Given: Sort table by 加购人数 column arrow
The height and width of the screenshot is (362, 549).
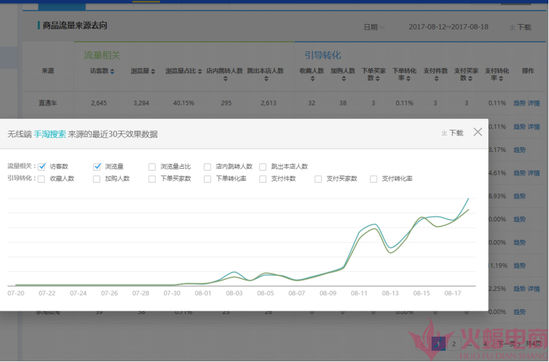Looking at the screenshot, I should tap(343, 79).
